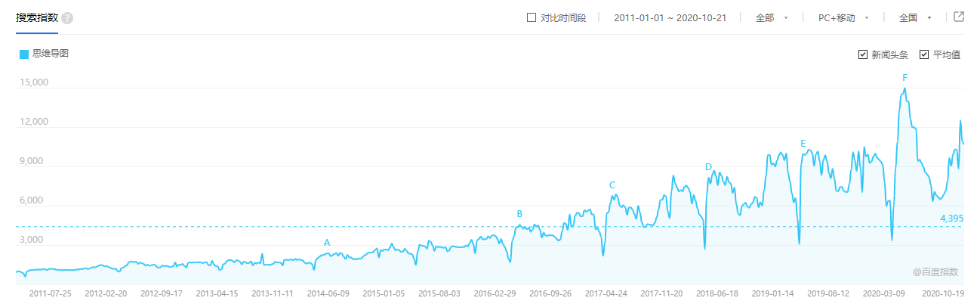Click news marker F on the chart

coord(904,78)
